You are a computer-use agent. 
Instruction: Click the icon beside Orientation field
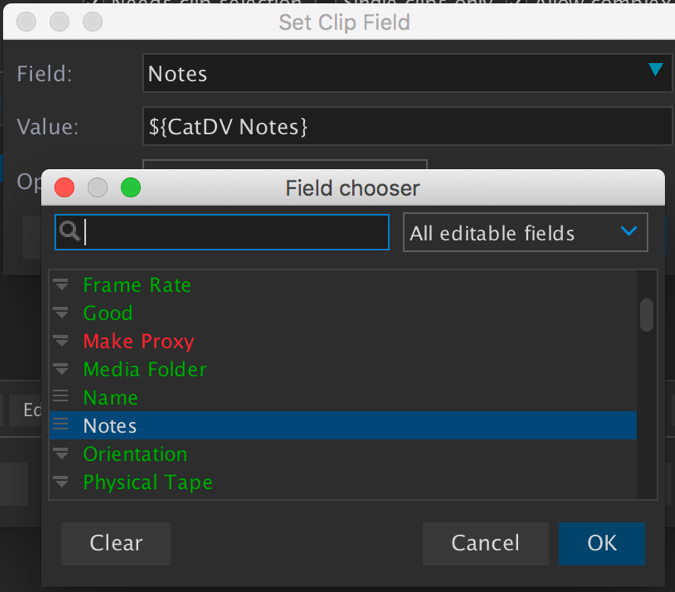pos(61,454)
